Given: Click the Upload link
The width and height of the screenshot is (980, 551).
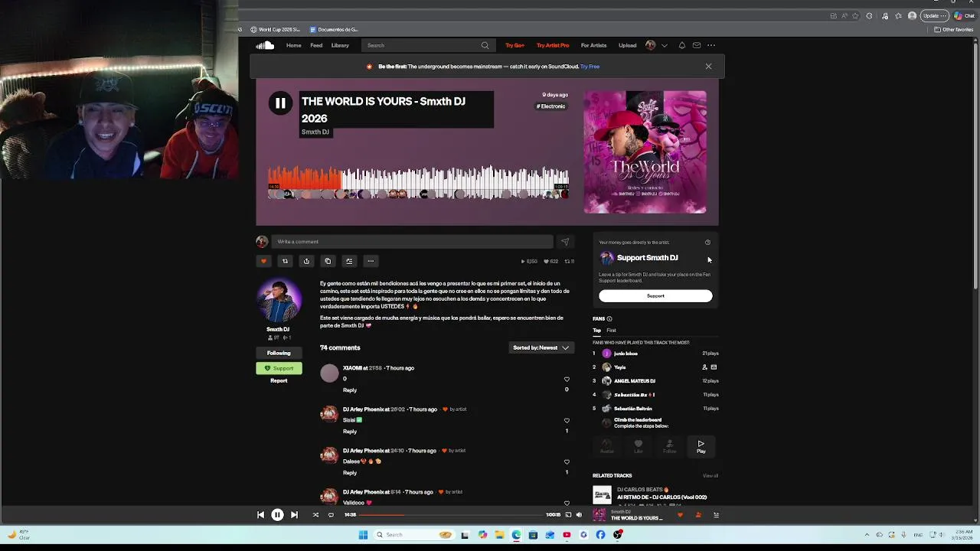Looking at the screenshot, I should click(x=627, y=45).
